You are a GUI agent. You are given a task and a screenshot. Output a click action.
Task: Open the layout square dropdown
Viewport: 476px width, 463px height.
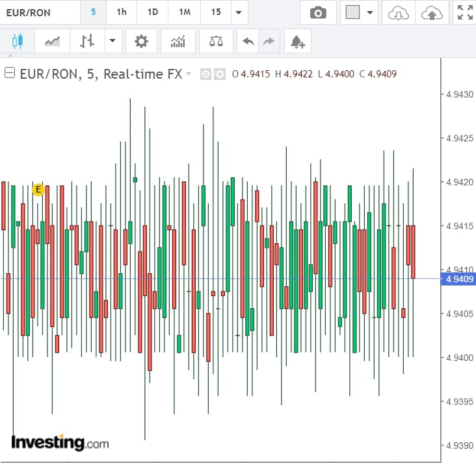click(360, 12)
